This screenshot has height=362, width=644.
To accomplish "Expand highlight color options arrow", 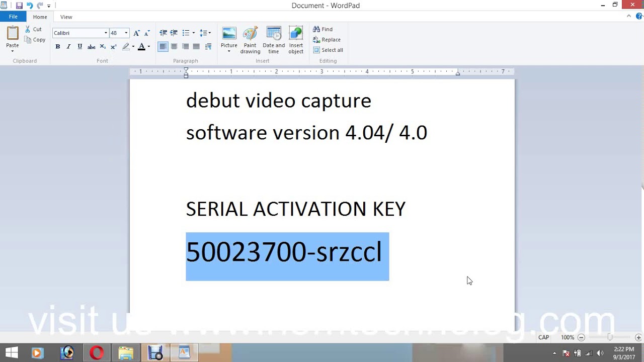I will [x=133, y=46].
